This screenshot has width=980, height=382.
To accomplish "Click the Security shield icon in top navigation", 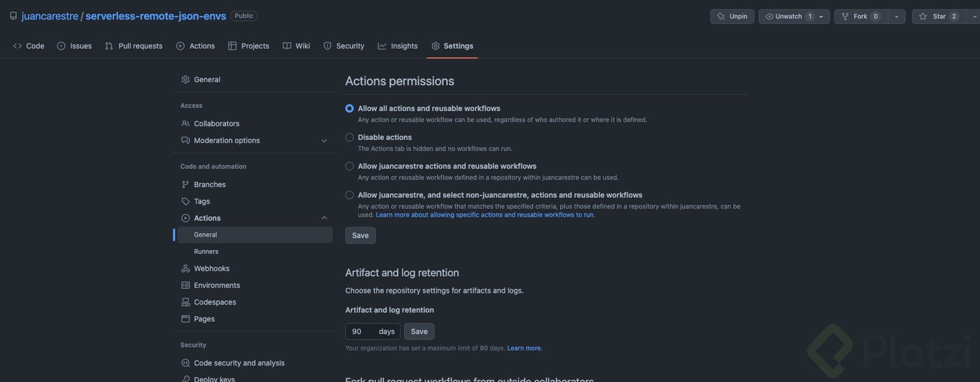I will click(327, 46).
